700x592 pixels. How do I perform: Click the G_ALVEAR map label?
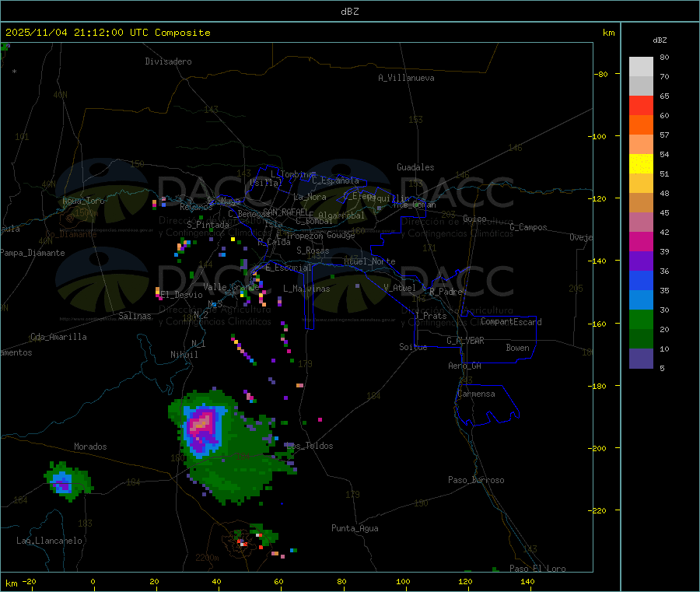465,341
